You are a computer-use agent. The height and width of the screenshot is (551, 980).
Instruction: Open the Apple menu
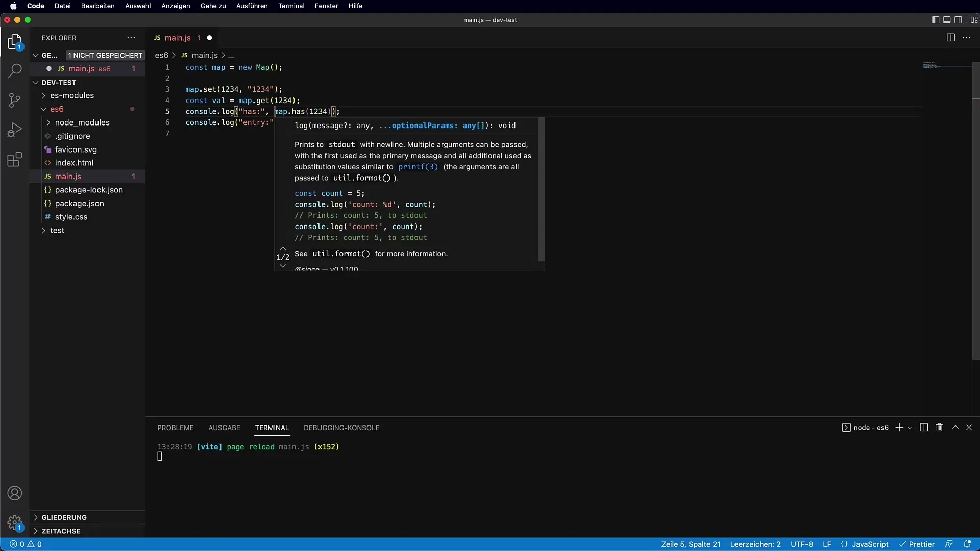(x=14, y=6)
